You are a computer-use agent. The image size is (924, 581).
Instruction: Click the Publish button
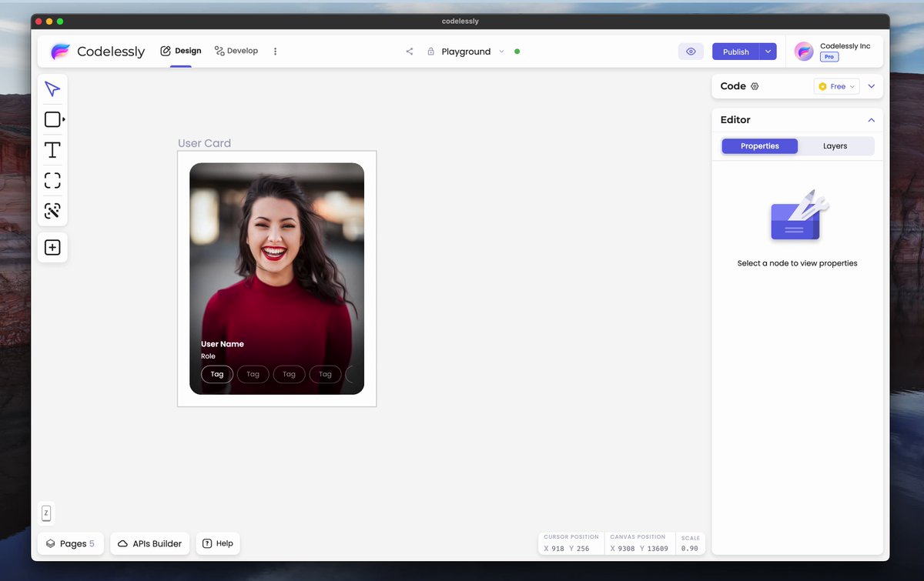tap(735, 52)
